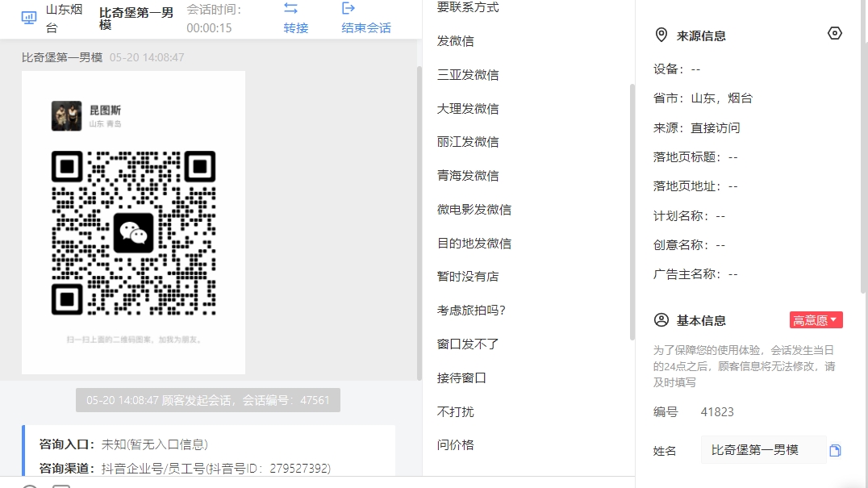Click the 咨询渠道 抖音企业号 line
Image resolution: width=868 pixels, height=488 pixels.
(185, 468)
